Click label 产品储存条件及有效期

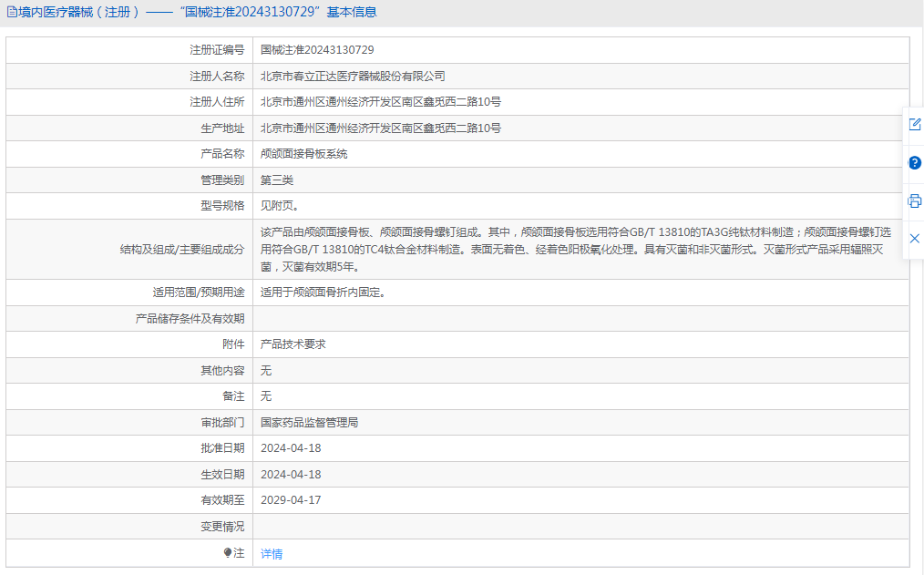tap(190, 319)
